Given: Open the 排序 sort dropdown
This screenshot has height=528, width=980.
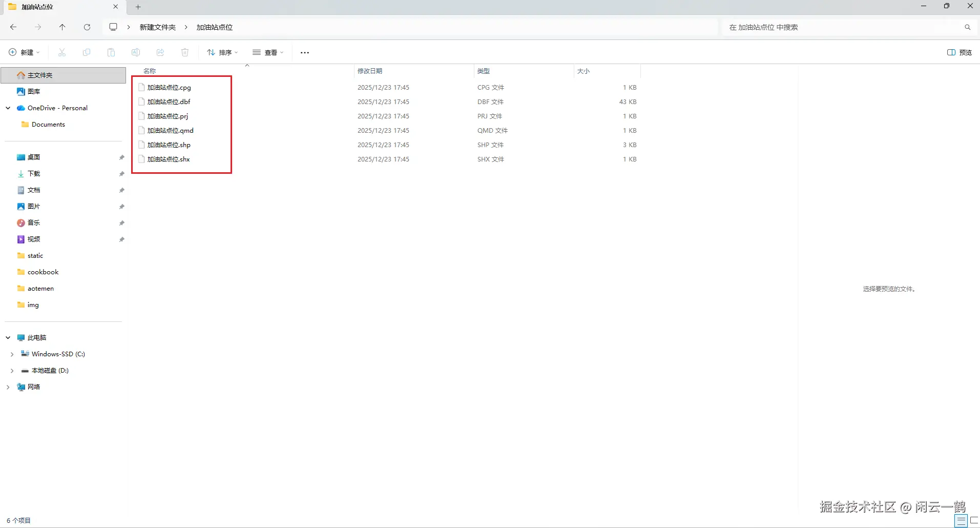Looking at the screenshot, I should pyautogui.click(x=222, y=52).
